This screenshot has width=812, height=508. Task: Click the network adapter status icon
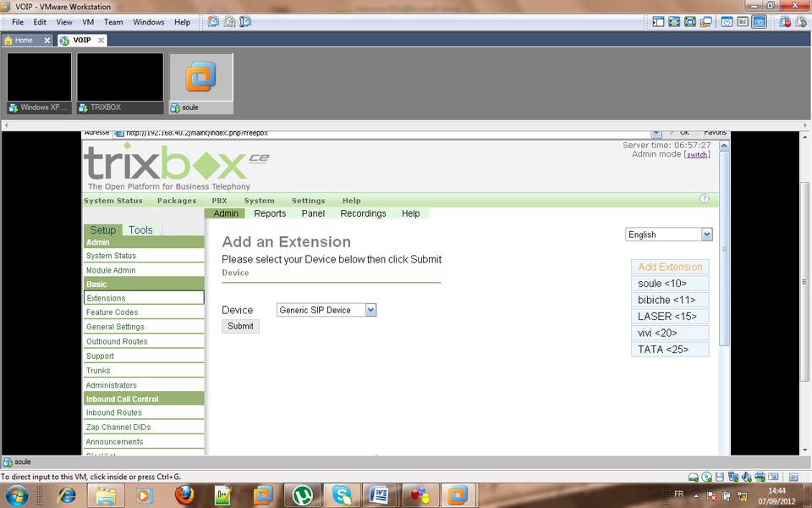click(732, 477)
